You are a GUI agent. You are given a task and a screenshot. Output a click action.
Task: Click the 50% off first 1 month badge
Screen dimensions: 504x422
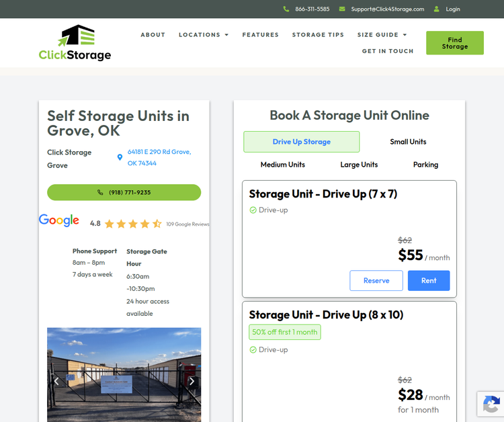point(285,332)
